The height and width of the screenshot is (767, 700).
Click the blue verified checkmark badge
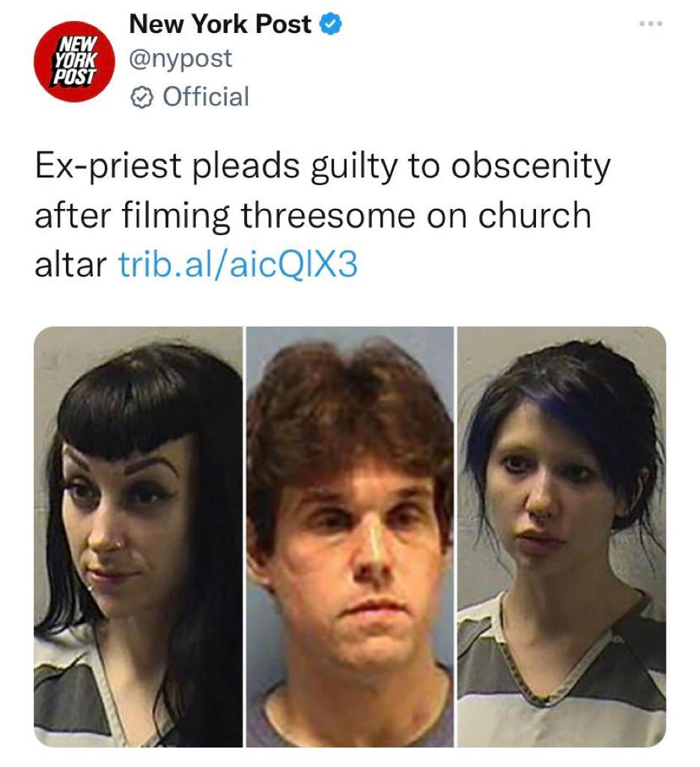click(x=331, y=25)
